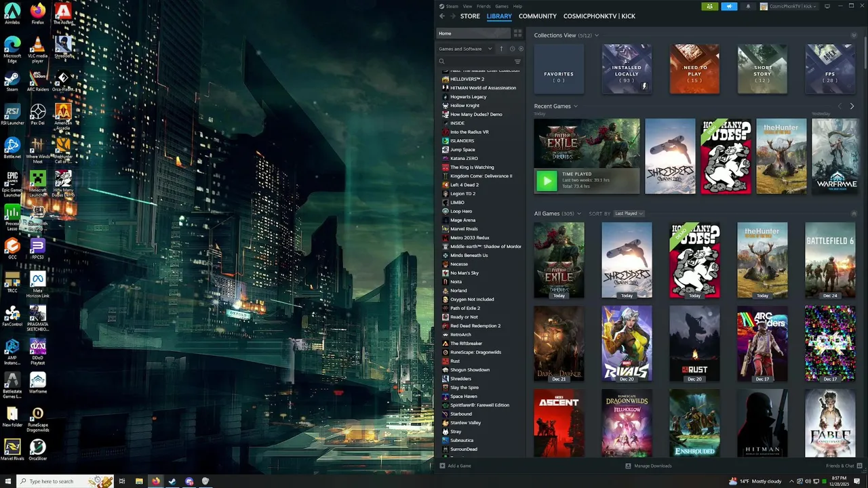Select Minecraft Launcher desktop icon
Viewport: 868px width, 488px height.
click(38, 184)
